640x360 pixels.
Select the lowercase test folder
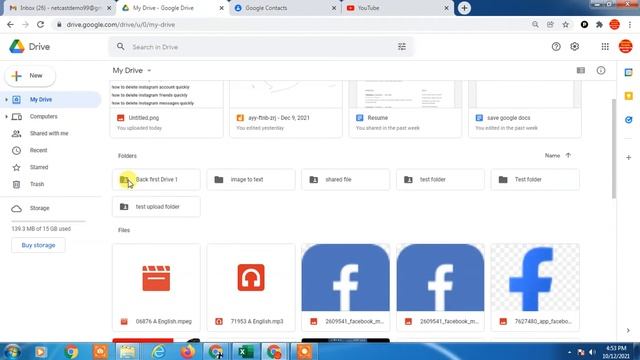(440, 180)
